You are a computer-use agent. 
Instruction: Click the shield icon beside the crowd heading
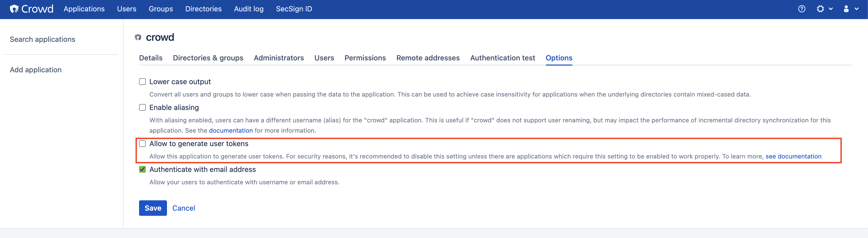pyautogui.click(x=138, y=37)
